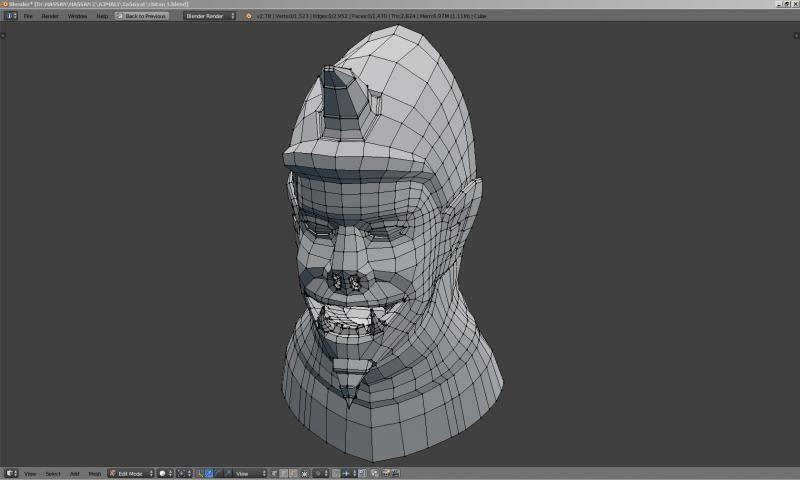Screen dimensions: 800x480
Task: Open the Mesh menu
Action: click(x=94, y=473)
